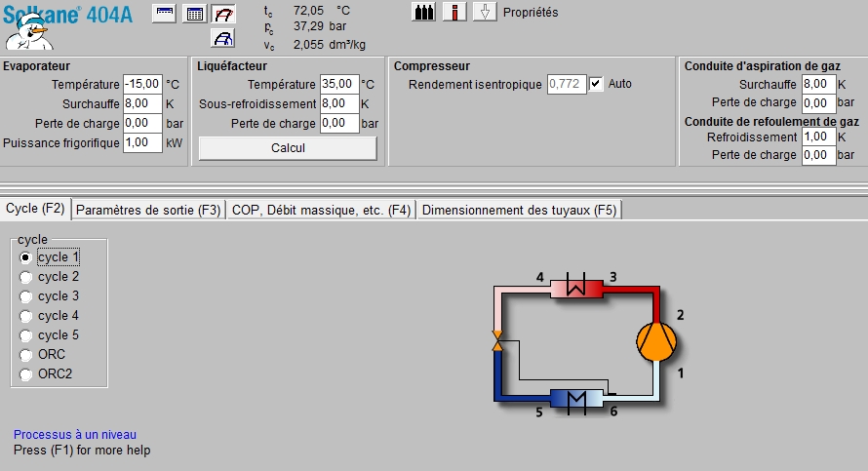Click the Refroidissement field

coord(818,137)
